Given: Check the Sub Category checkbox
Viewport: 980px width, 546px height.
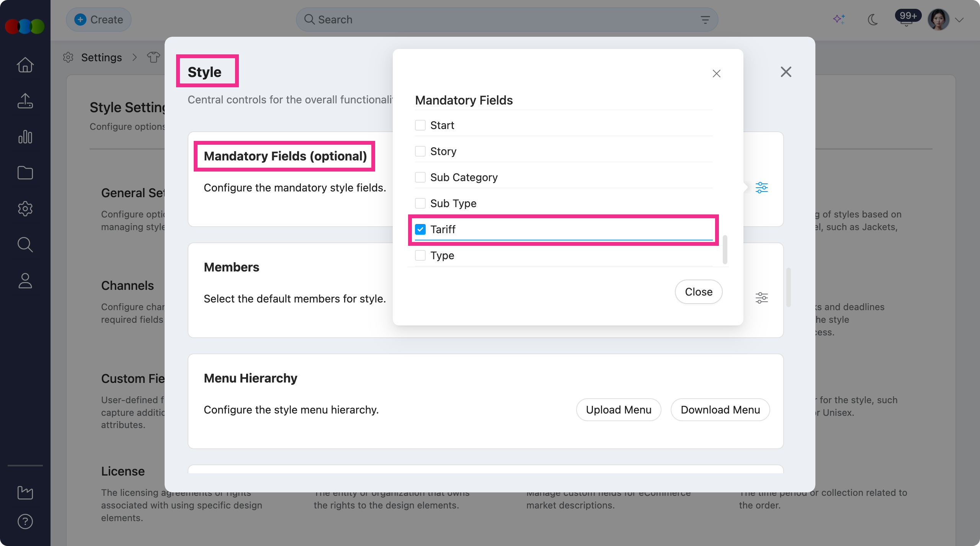Looking at the screenshot, I should 420,177.
